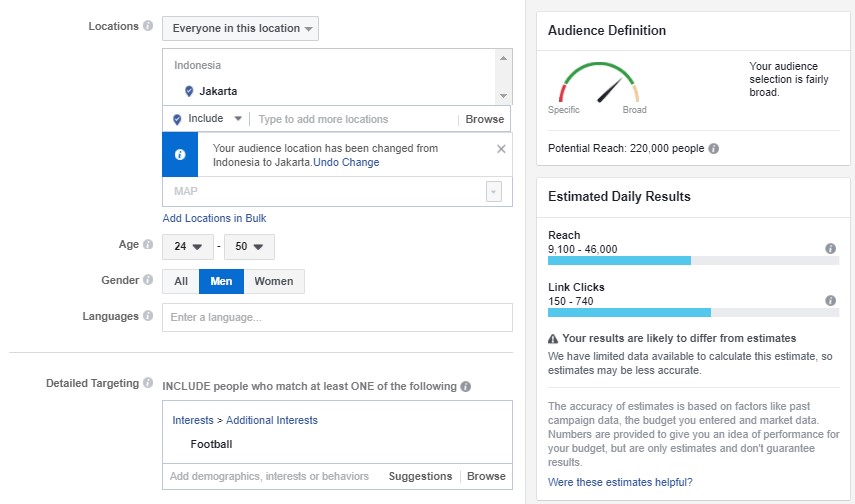The height and width of the screenshot is (504, 855).
Task: Click the info icon next to Locations
Action: [x=148, y=26]
